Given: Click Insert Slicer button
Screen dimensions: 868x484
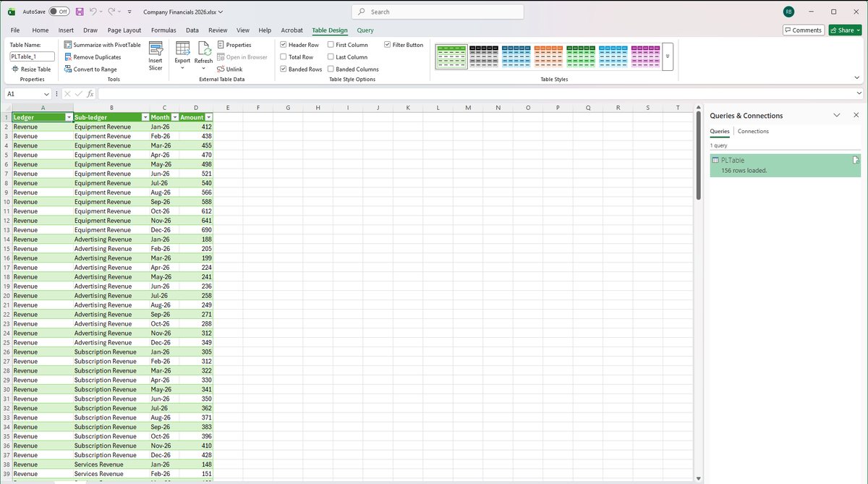Looking at the screenshot, I should point(156,54).
